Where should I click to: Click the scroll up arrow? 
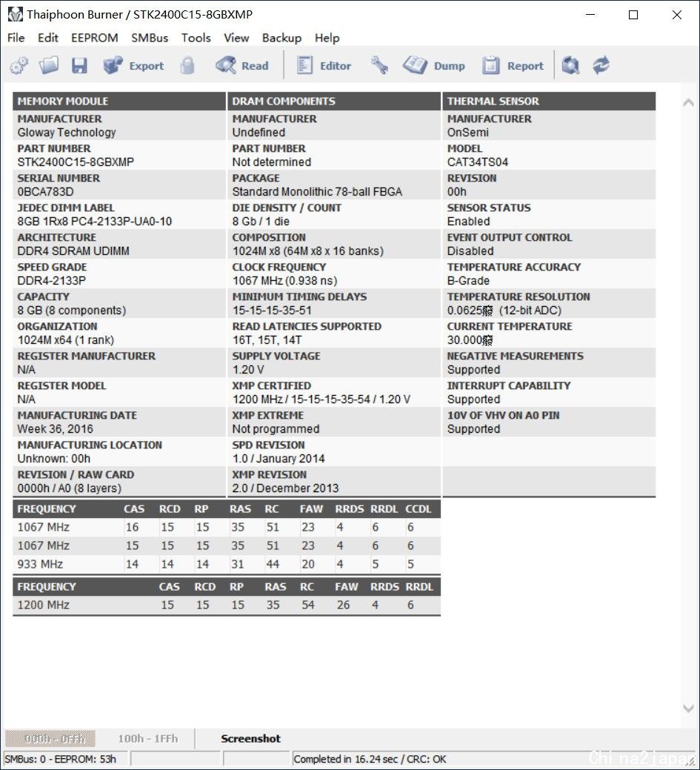click(x=688, y=102)
